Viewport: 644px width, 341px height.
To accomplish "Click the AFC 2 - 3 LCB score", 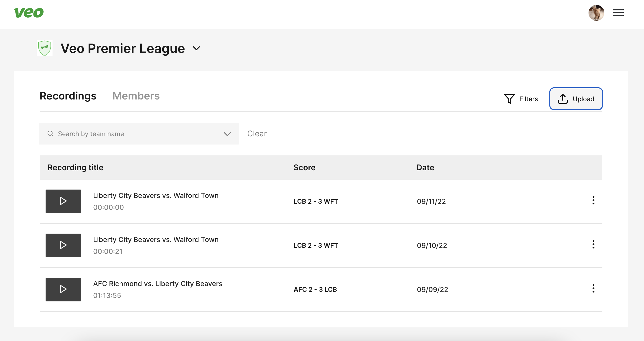I will 315,290.
